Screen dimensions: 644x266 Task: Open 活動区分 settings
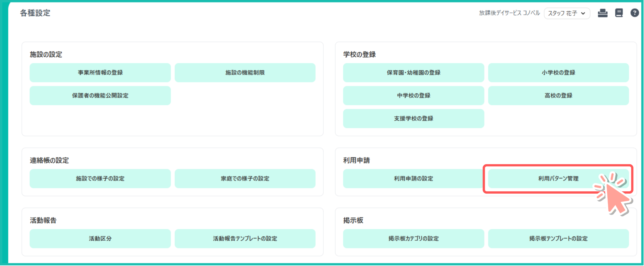click(100, 239)
